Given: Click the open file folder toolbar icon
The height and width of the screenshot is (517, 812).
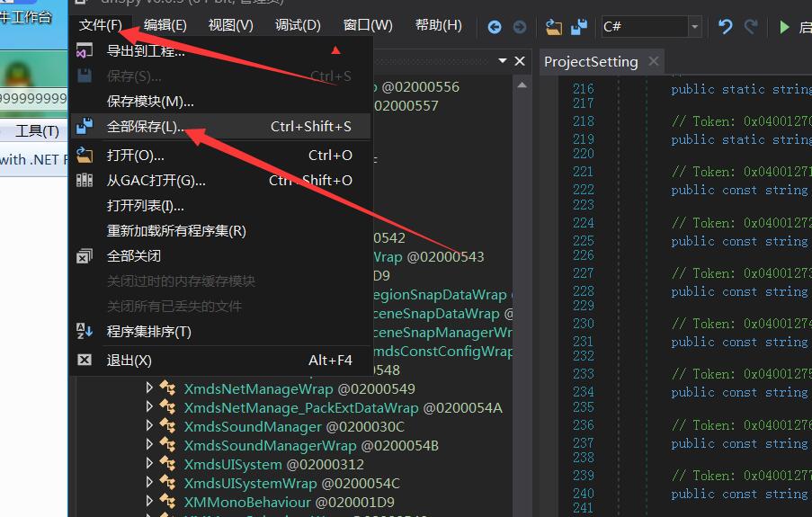Looking at the screenshot, I should pos(554,27).
